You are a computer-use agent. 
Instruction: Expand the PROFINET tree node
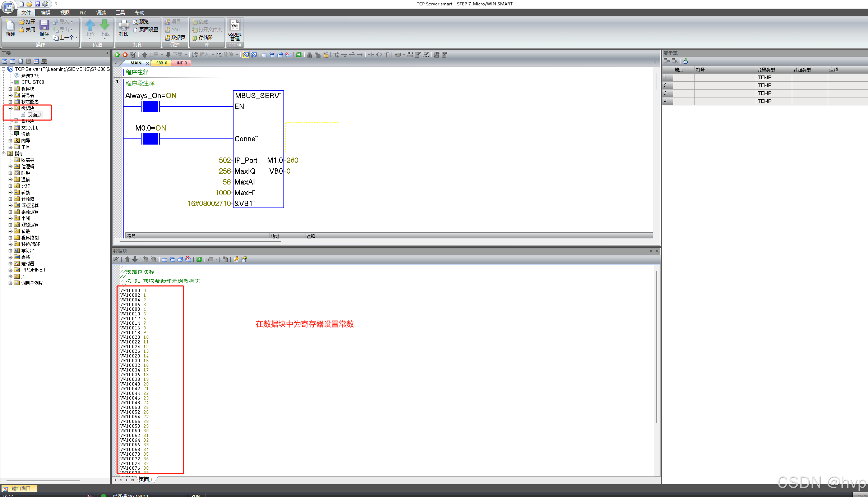(x=10, y=270)
